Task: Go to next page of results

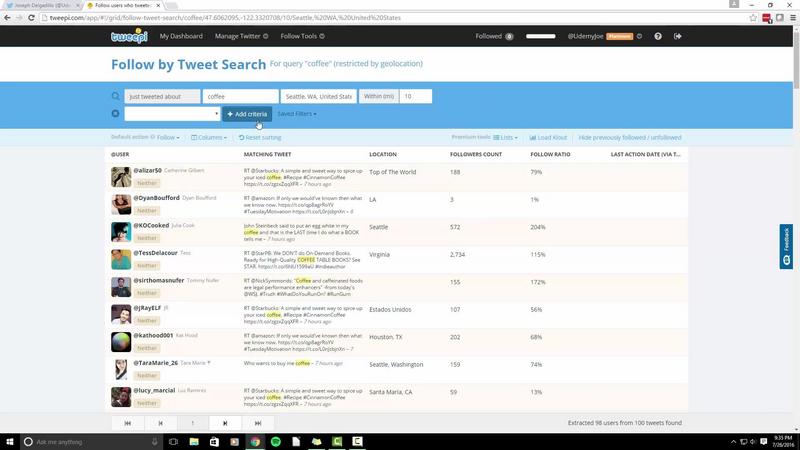Action: coord(225,423)
